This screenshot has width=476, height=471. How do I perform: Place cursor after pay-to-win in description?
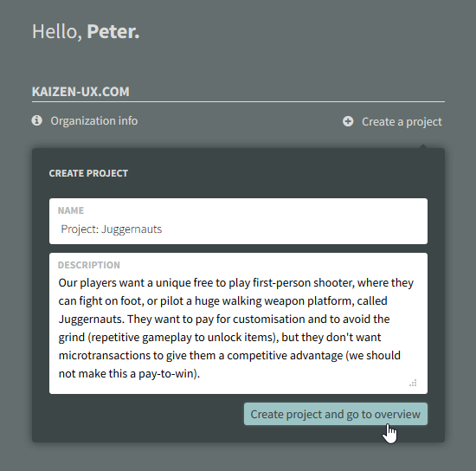pyautogui.click(x=200, y=374)
